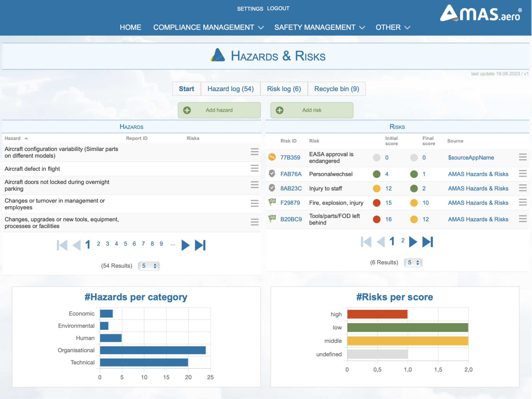Open the Recycle bin (9) tab

point(336,89)
